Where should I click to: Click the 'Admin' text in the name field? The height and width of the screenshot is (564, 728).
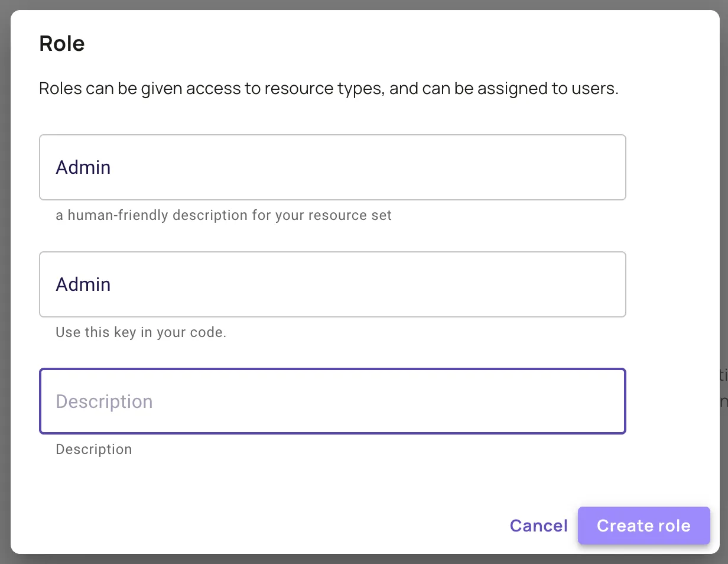click(x=83, y=167)
